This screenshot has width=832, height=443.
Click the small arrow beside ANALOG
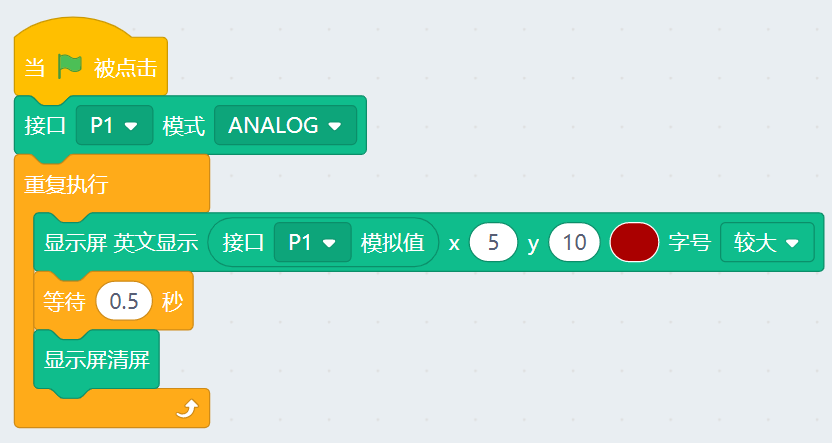tap(335, 126)
